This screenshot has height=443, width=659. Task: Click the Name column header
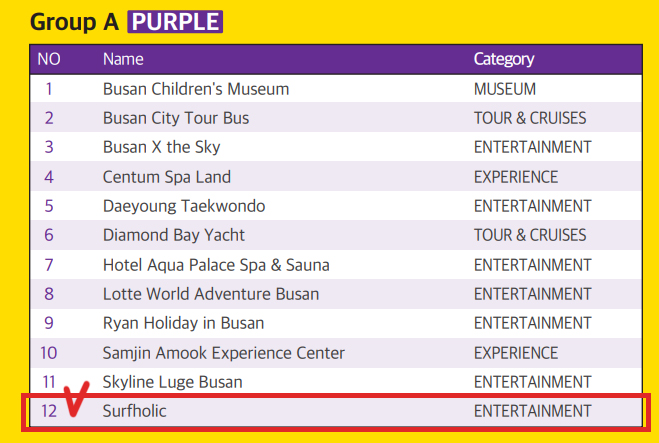[x=123, y=59]
